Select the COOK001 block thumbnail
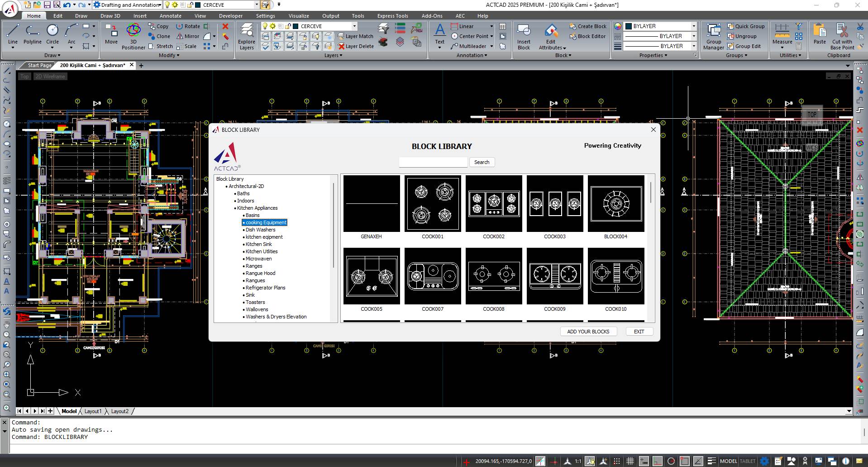This screenshot has width=868, height=467. pos(433,204)
